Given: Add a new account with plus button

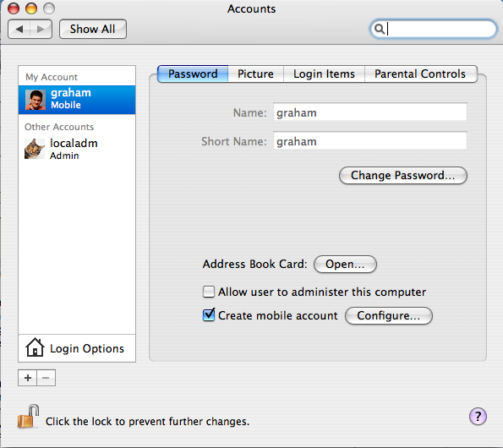Looking at the screenshot, I should point(28,378).
